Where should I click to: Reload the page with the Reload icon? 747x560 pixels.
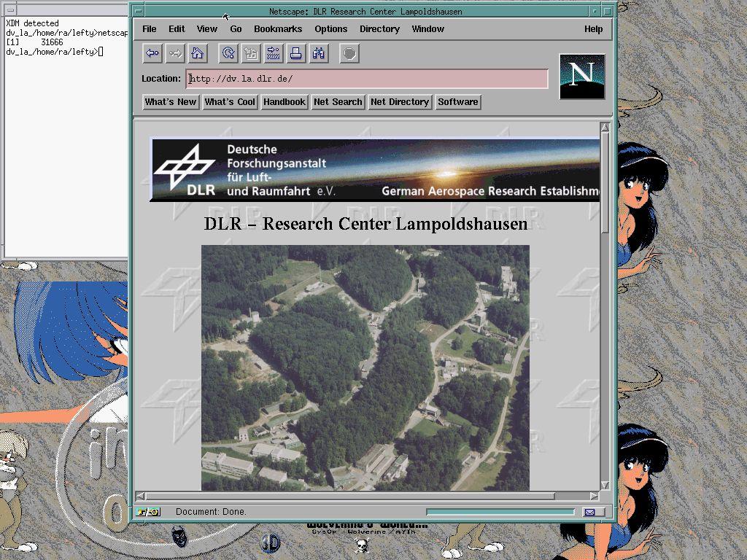228,53
